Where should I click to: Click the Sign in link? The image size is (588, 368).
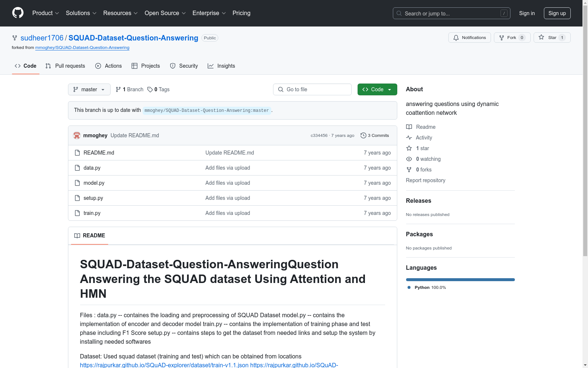coord(527,13)
